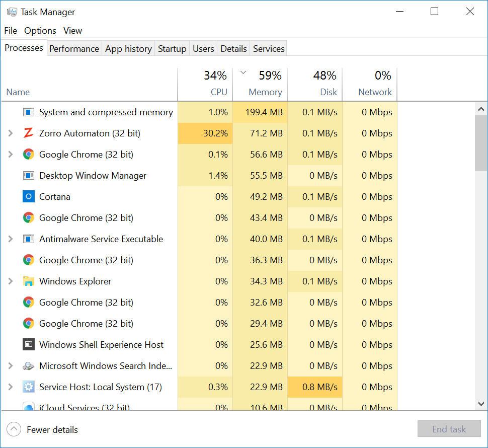
Task: Switch to the Details tab
Action: 233,48
